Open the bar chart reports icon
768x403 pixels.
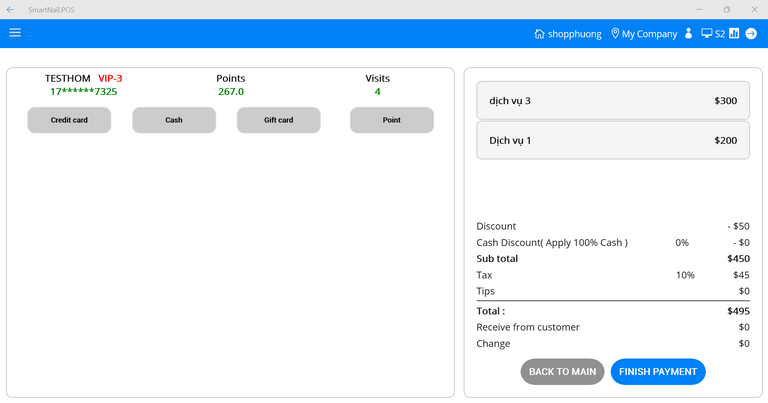tap(734, 33)
